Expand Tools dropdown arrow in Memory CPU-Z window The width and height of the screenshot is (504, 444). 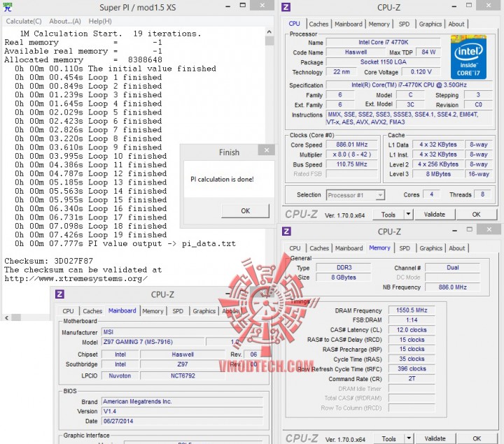tap(409, 438)
